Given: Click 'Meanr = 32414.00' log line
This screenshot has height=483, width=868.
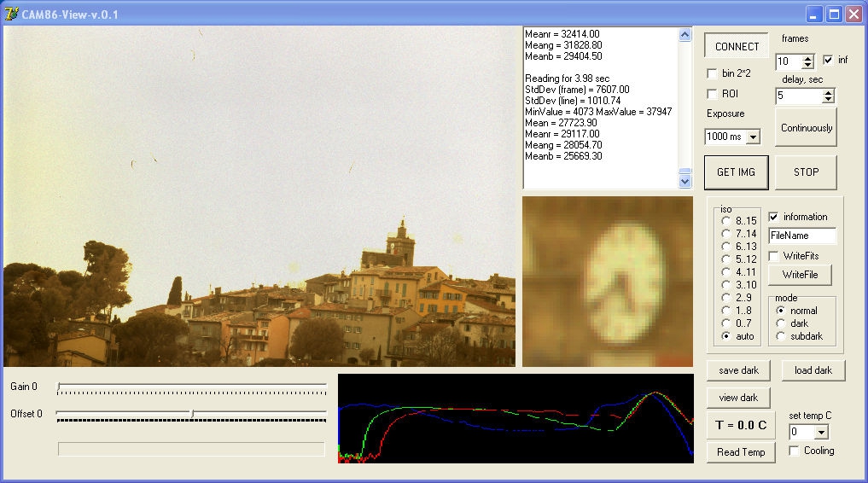Looking at the screenshot, I should pos(562,34).
